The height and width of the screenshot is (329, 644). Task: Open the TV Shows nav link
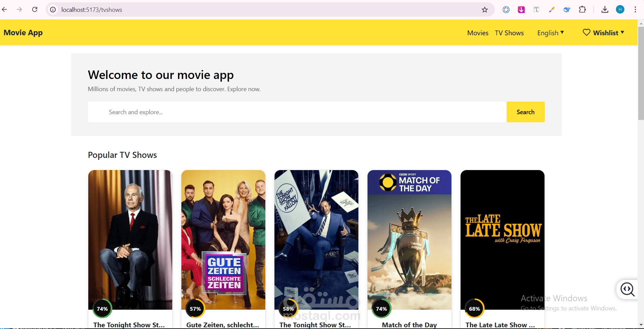509,33
